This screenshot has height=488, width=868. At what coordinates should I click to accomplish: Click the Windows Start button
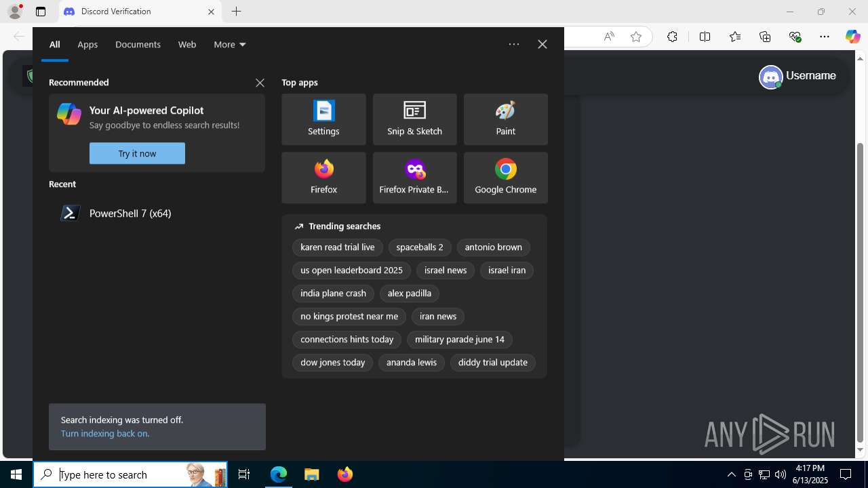pos(16,474)
